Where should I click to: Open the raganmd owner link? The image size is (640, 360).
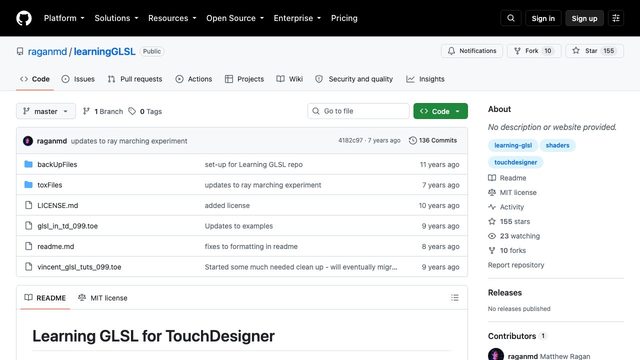coord(47,51)
